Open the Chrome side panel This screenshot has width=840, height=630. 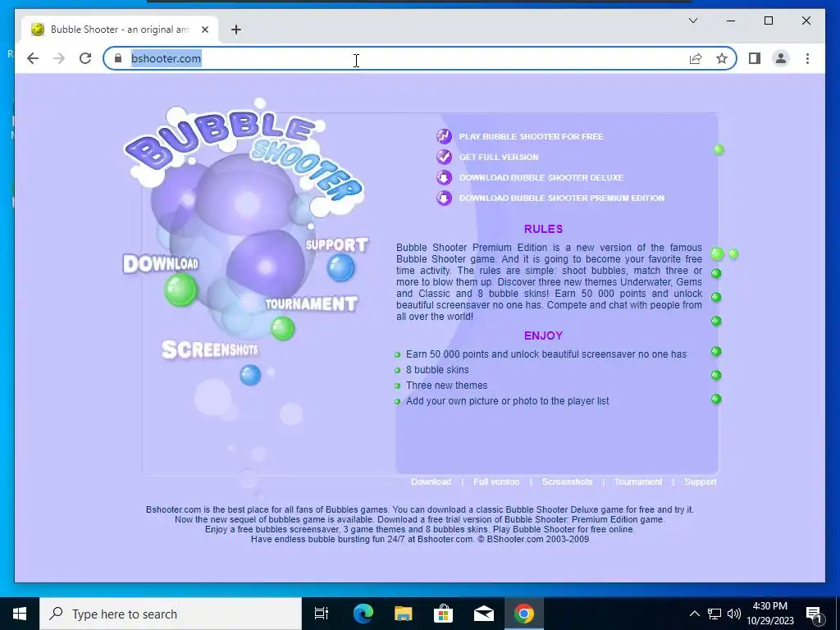tap(755, 58)
